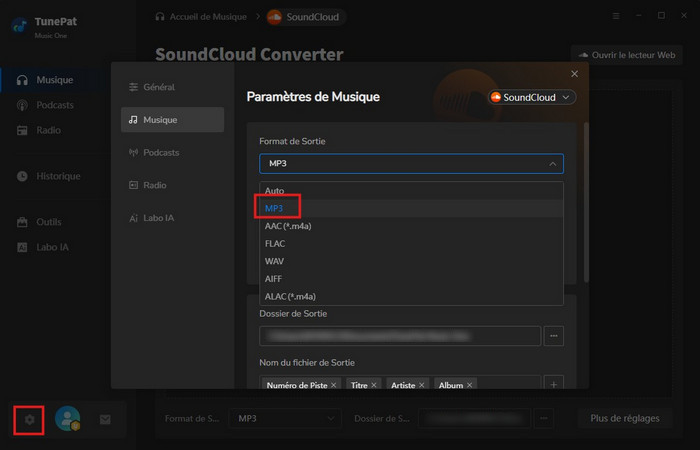Collapse the Format de Sortie combo box
The height and width of the screenshot is (450, 700).
point(553,164)
